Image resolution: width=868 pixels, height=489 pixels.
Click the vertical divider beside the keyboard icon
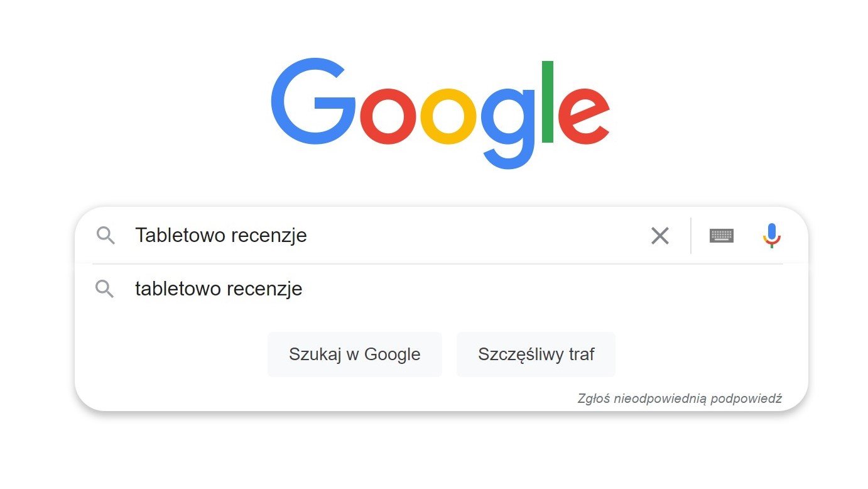[690, 236]
